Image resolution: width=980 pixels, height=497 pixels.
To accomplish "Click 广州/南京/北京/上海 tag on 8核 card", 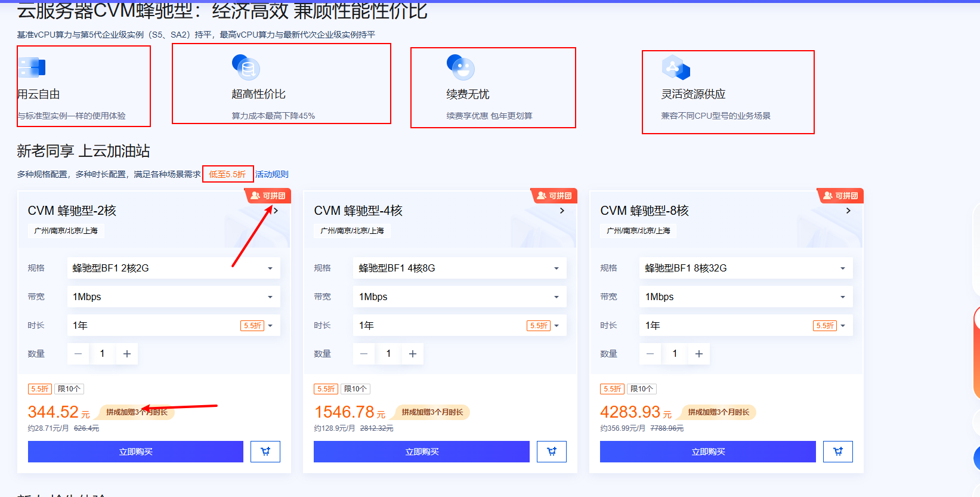I will 639,231.
